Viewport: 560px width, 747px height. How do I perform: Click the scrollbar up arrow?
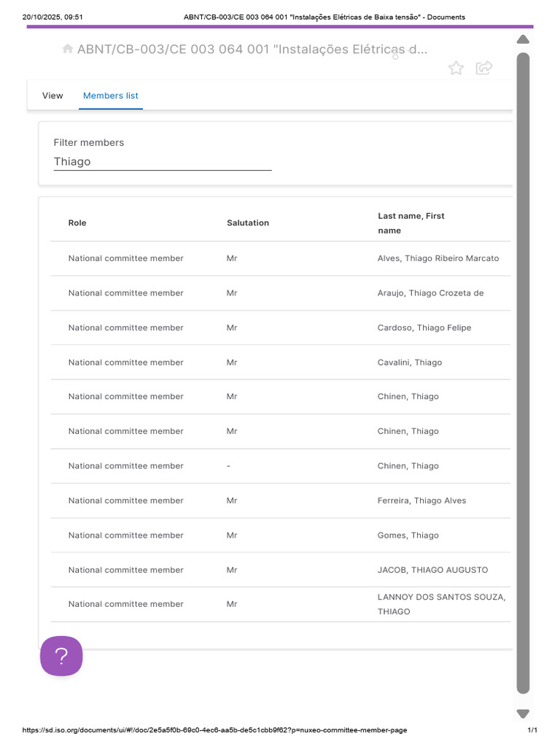523,39
